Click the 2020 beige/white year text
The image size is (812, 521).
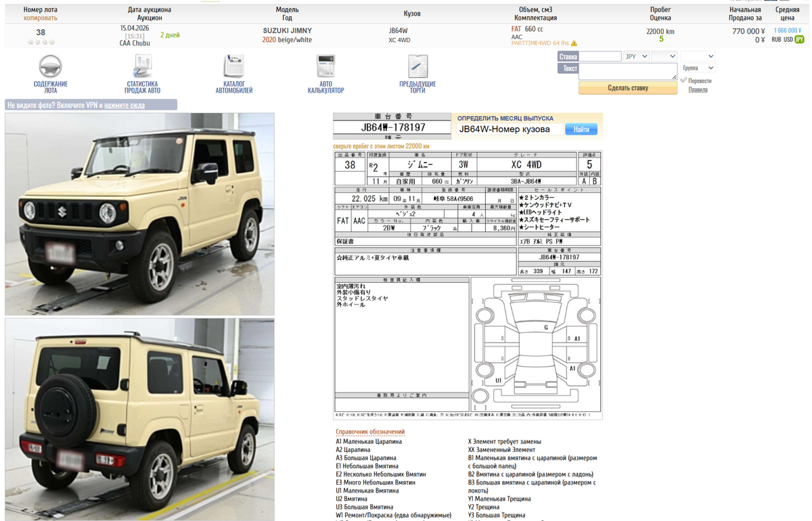coord(287,40)
